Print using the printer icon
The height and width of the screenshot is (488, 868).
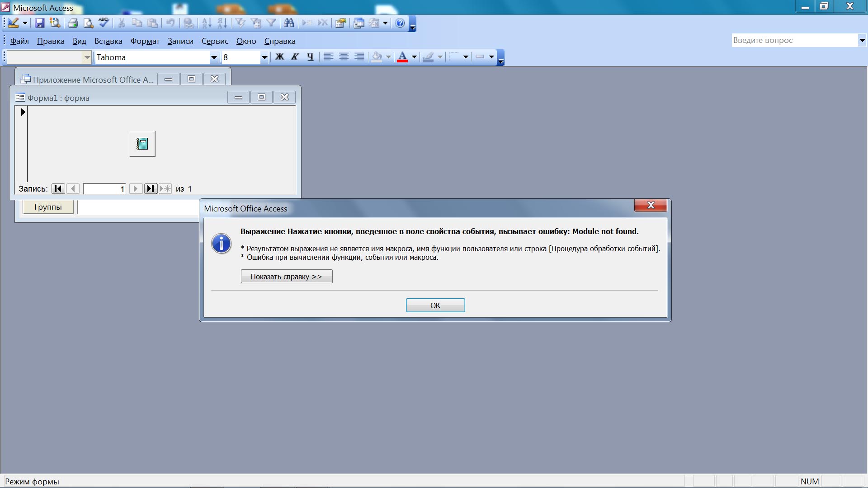pyautogui.click(x=73, y=23)
